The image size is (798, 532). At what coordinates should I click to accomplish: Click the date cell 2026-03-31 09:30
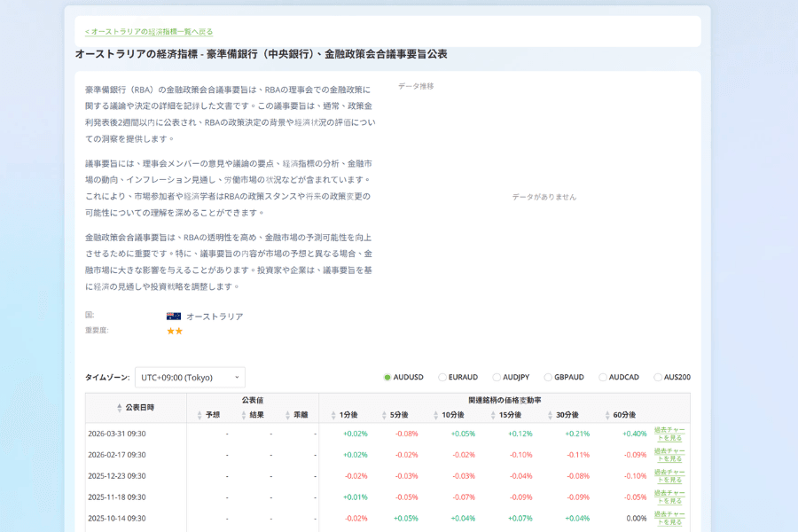[x=117, y=434]
